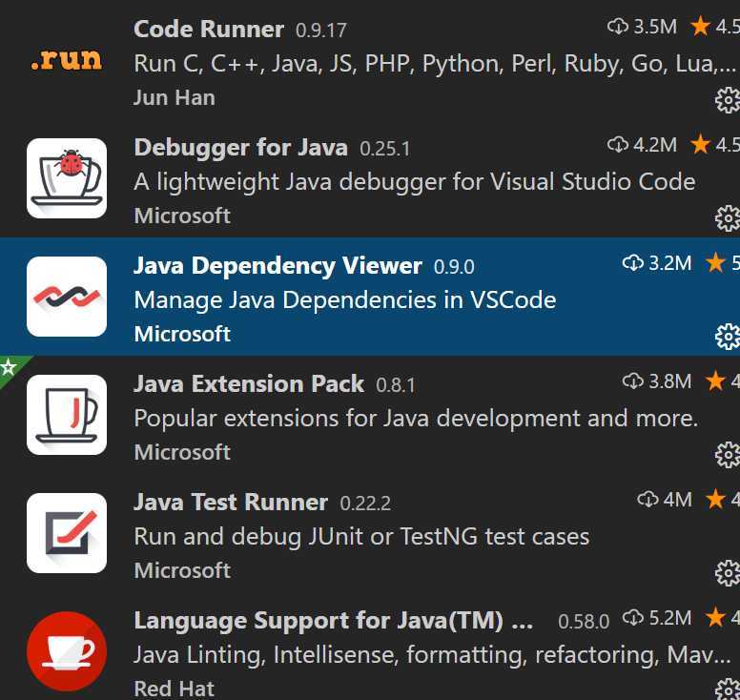Image resolution: width=740 pixels, height=700 pixels.
Task: Open manage gear for Code Runner
Action: 728,100
